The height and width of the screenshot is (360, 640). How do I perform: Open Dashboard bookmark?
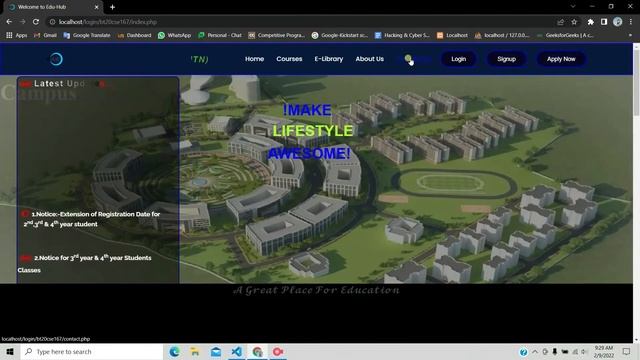point(134,36)
